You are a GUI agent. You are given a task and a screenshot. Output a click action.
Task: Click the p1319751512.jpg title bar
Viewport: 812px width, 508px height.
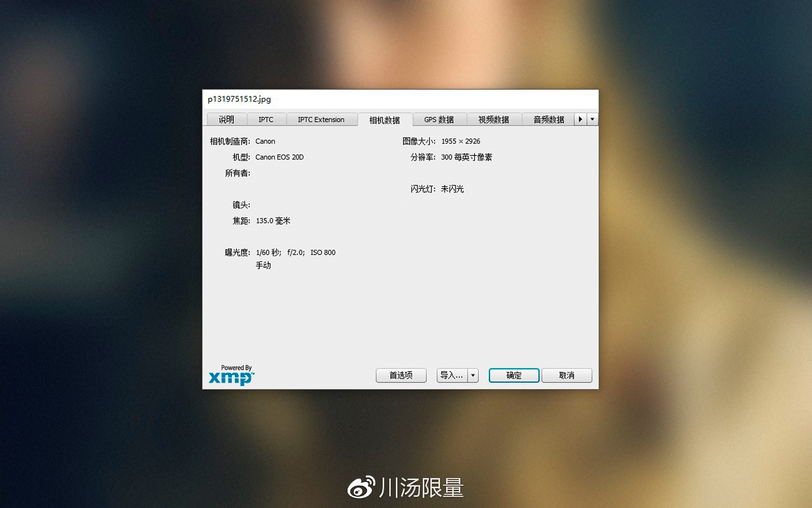400,99
